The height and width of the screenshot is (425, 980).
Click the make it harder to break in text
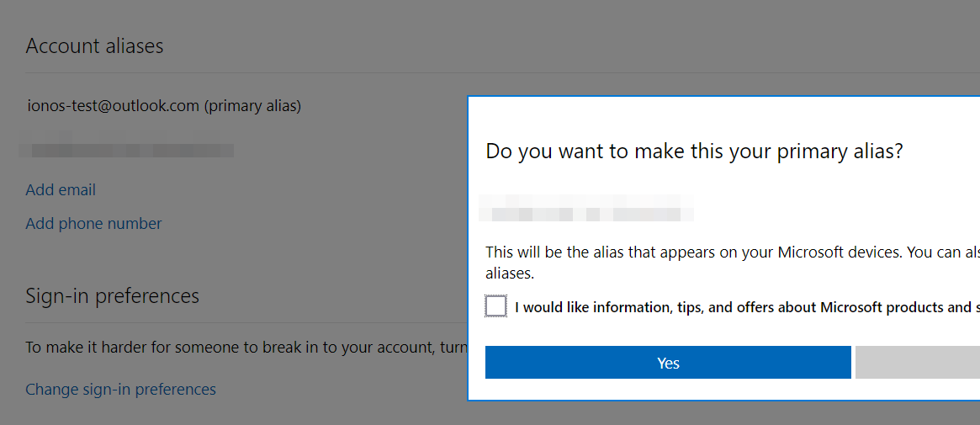[x=246, y=348]
